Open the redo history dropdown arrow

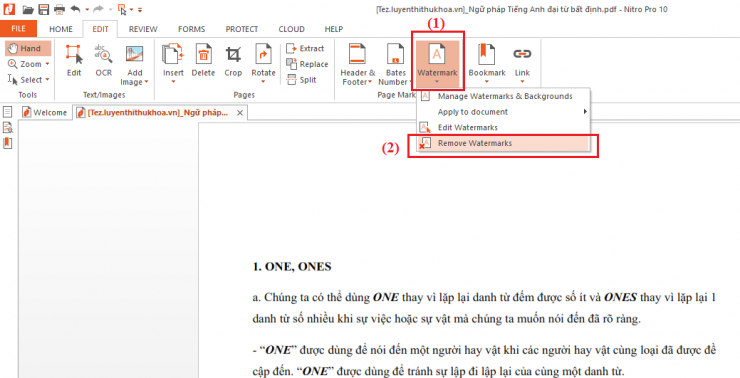point(110,9)
